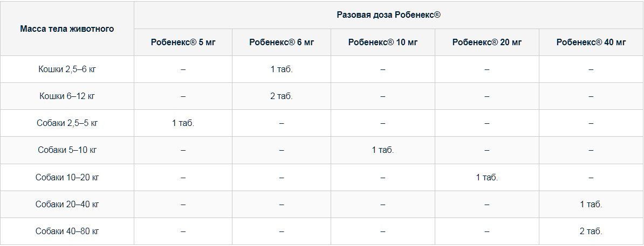Select the 'Собаки 5–10 кг' row label
The height and width of the screenshot is (246, 644).
point(67,150)
